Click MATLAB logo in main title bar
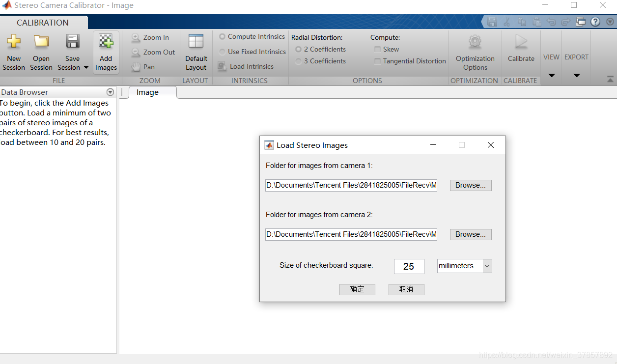Image resolution: width=617 pixels, height=364 pixels. coord(7,5)
